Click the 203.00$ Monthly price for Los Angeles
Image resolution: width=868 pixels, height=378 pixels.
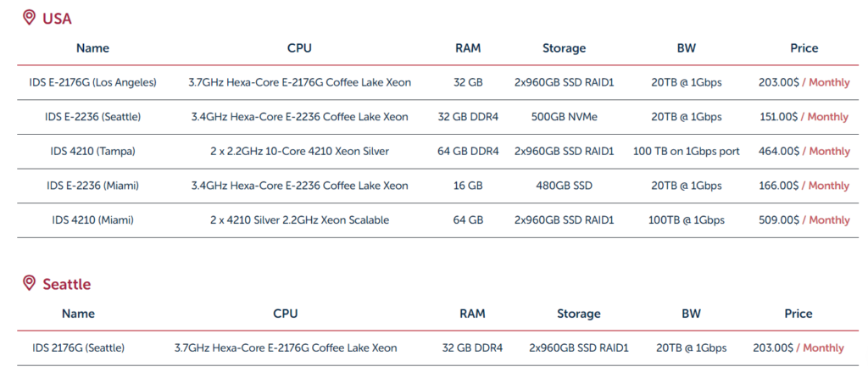804,82
